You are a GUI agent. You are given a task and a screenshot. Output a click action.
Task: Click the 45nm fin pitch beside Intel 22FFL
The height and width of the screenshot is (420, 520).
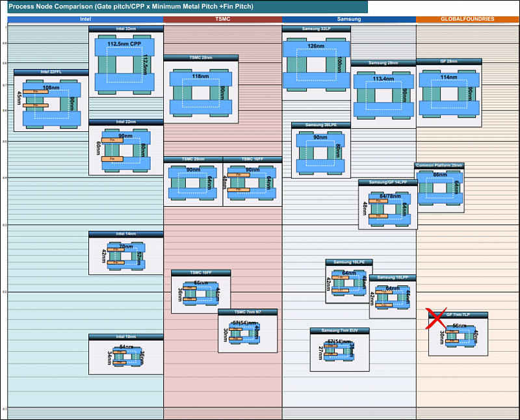19,98
